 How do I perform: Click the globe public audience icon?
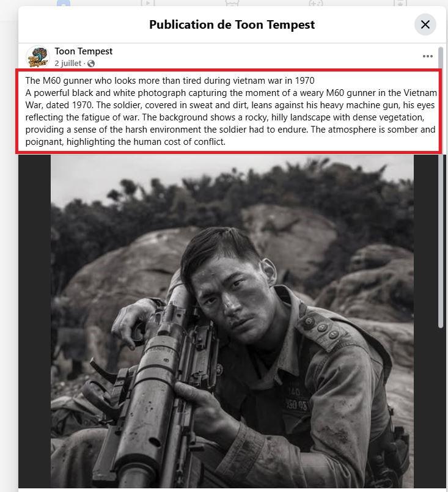91,64
